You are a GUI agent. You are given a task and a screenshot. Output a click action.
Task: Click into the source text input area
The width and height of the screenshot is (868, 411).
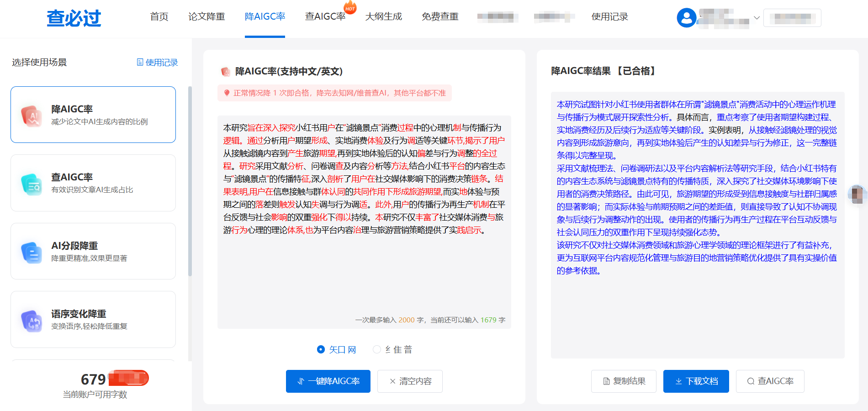364,222
